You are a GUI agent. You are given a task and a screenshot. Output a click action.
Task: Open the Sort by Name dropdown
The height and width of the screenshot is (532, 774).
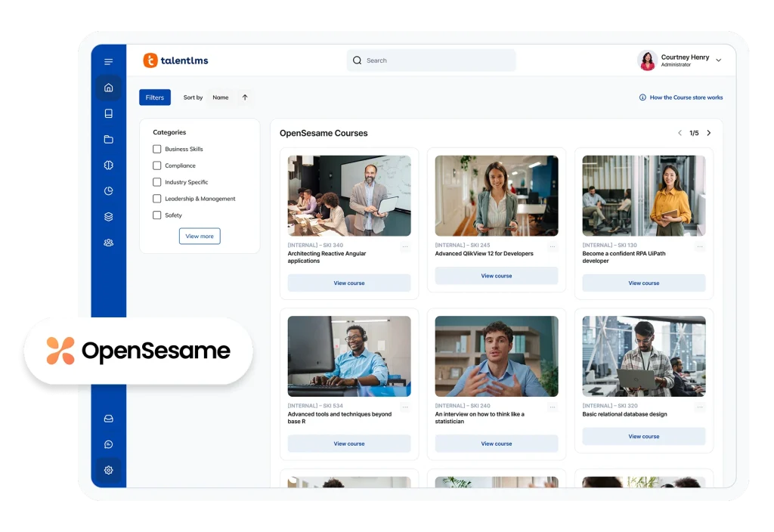click(x=221, y=97)
